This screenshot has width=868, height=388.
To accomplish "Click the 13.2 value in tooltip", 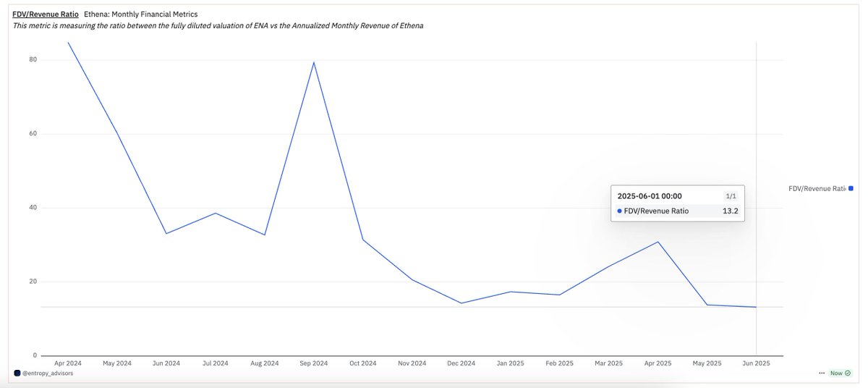I will pos(730,211).
